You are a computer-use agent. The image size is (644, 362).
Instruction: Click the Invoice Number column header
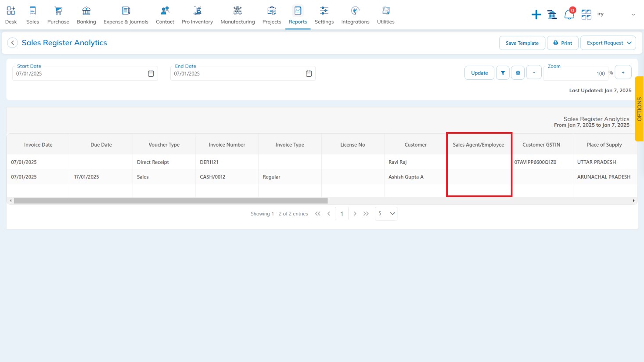227,145
